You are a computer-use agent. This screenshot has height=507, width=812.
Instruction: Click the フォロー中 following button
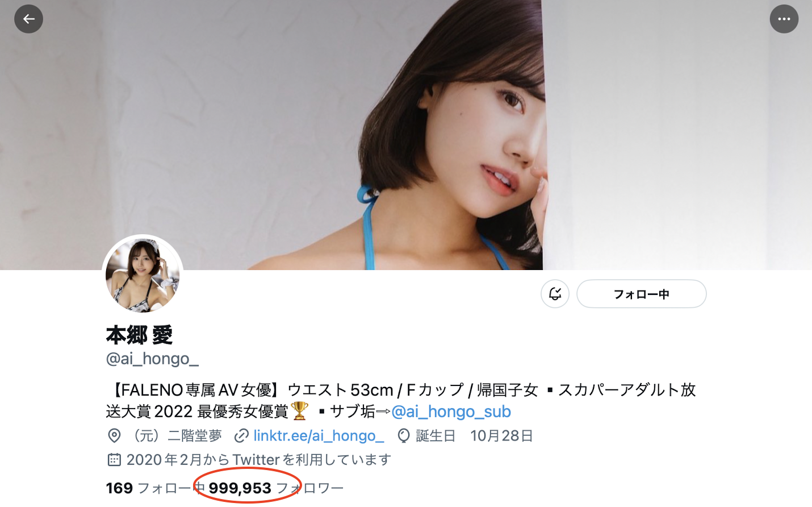tap(641, 294)
